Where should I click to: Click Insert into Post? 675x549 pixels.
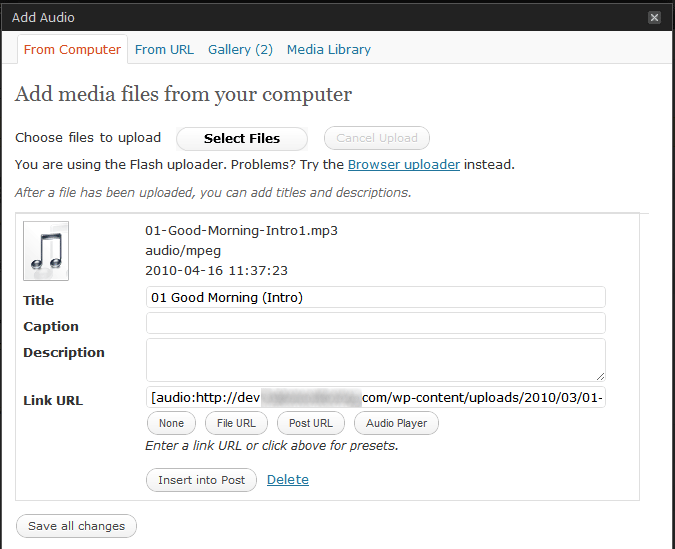click(x=201, y=480)
